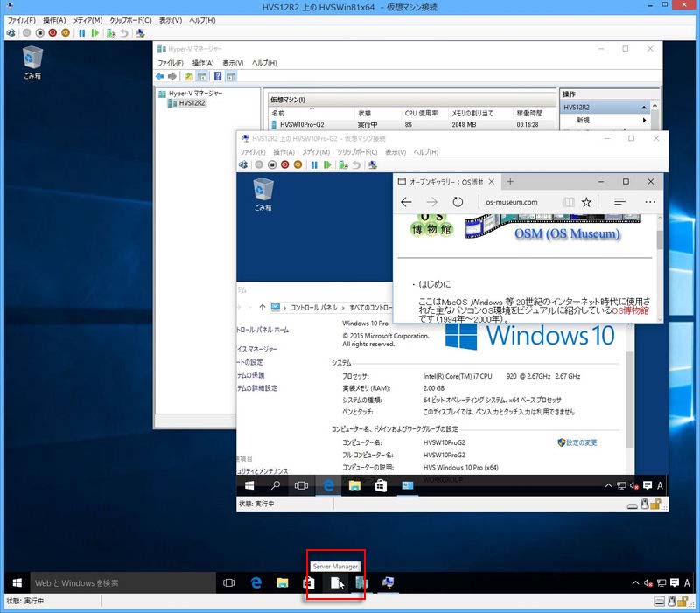The width and height of the screenshot is (700, 613).
Task: Select the HVSW10Pro-G2 virtual machine row
Action: click(x=411, y=124)
